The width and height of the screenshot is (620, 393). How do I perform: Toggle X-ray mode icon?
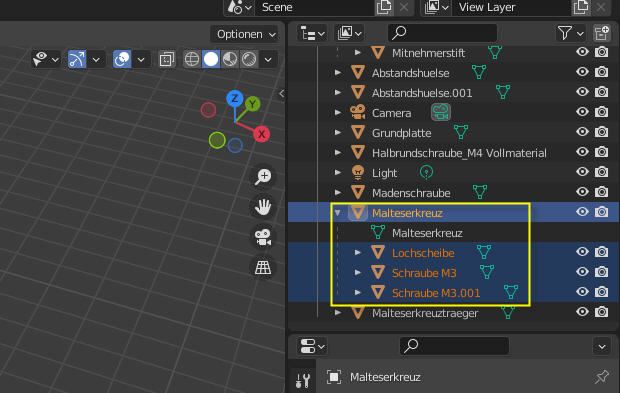point(166,59)
